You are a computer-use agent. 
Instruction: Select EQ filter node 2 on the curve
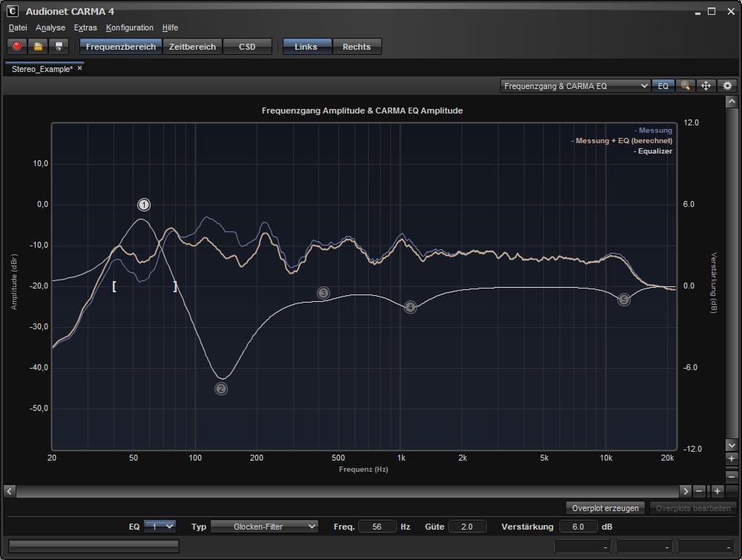click(221, 389)
